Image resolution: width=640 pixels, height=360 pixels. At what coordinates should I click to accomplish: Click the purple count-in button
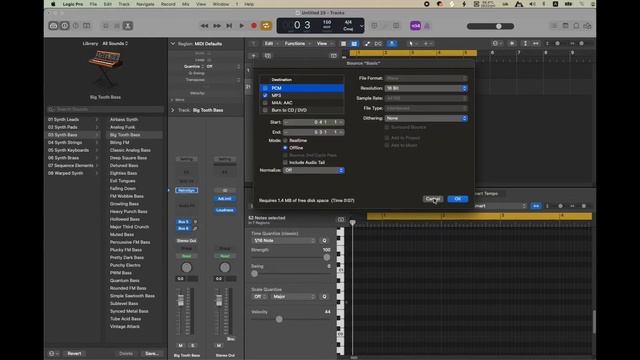(416, 26)
